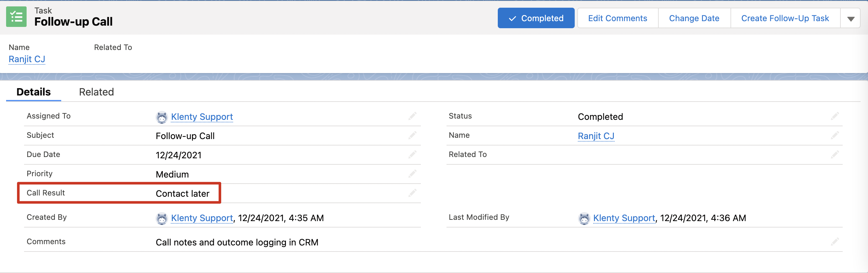
Task: Open Klenty Support link in Assigned To
Action: tap(202, 117)
